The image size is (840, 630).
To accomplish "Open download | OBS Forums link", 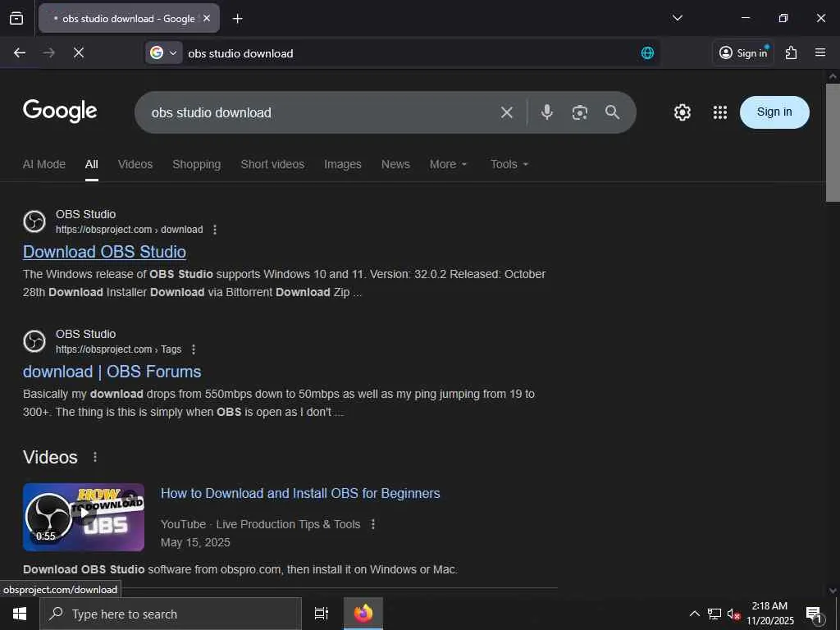I will point(112,372).
